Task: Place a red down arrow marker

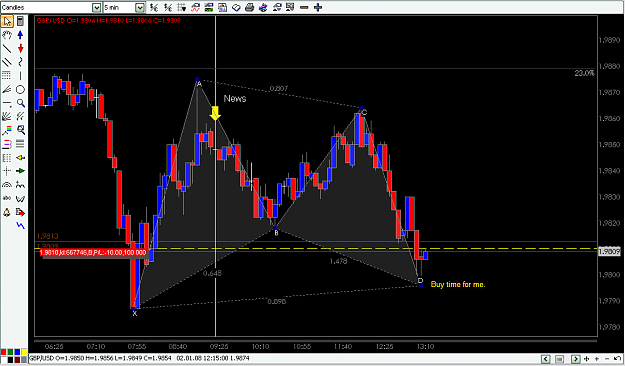Action: 20,48
